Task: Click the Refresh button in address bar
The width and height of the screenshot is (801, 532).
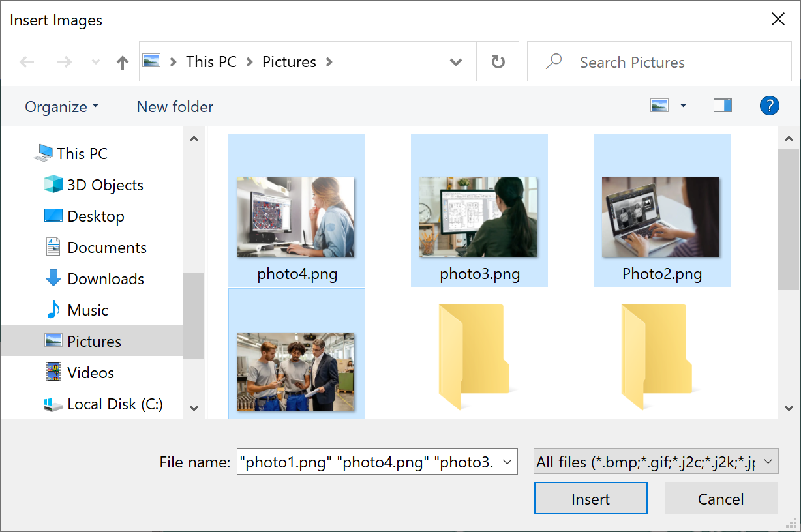Action: [x=498, y=62]
